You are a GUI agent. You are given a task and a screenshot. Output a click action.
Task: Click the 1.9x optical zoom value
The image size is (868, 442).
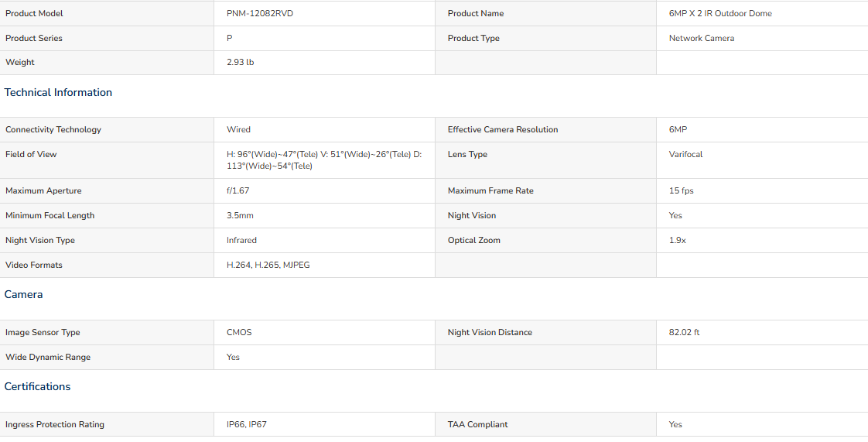[678, 241]
